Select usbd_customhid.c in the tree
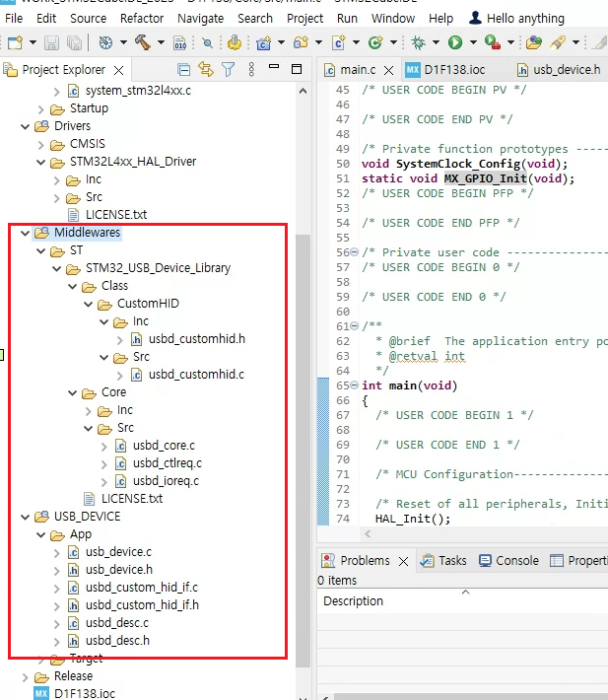The image size is (608, 700). pos(196,375)
